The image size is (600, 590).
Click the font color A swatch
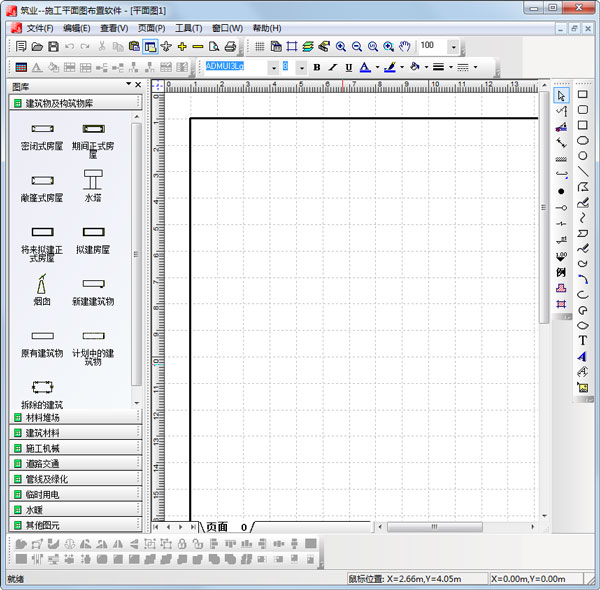tap(365, 67)
